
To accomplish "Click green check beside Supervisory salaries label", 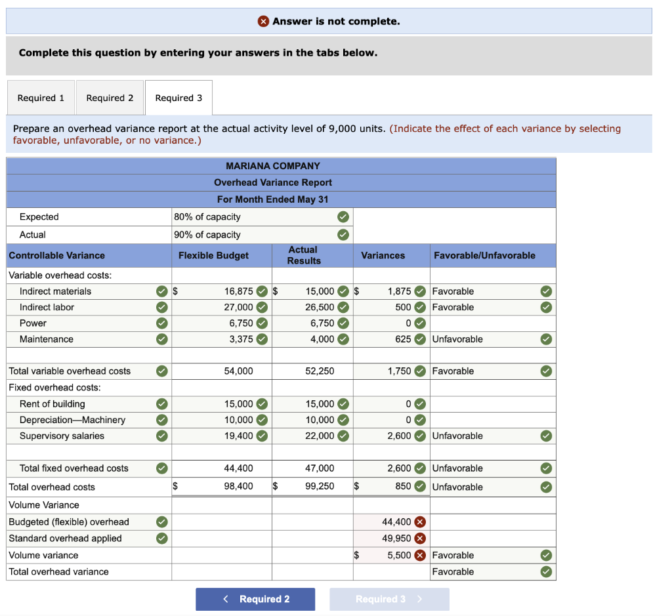I will (x=161, y=436).
